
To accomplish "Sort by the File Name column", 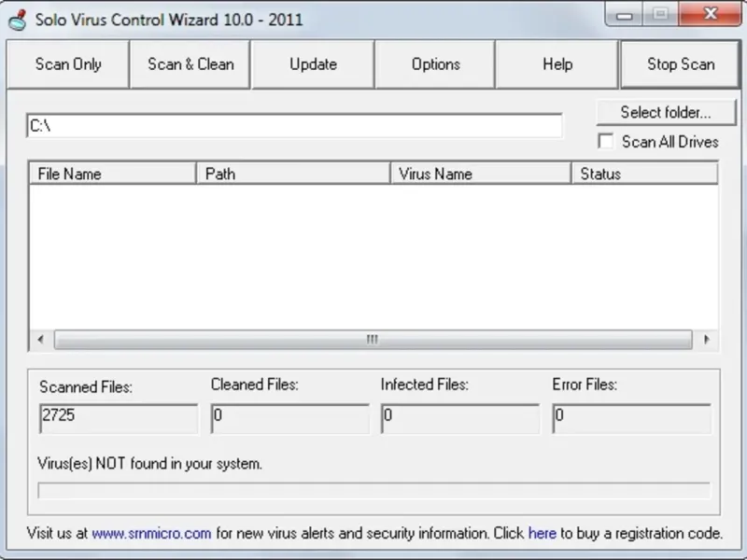I will 113,174.
